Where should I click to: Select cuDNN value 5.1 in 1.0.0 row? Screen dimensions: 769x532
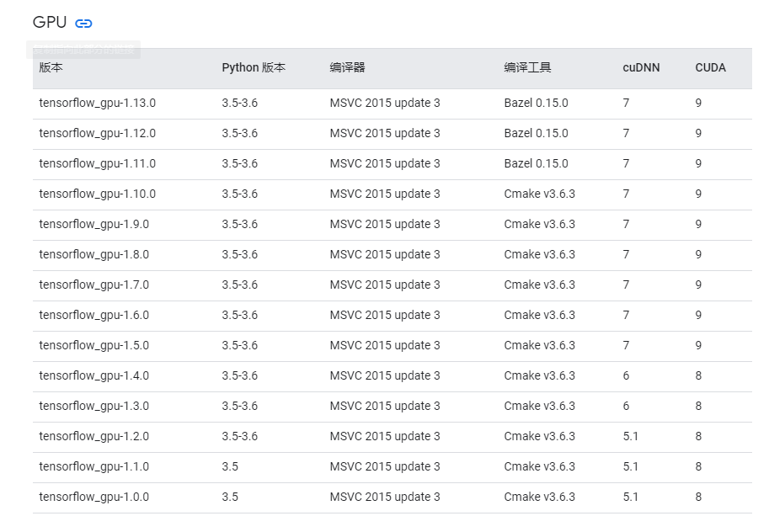tap(631, 497)
